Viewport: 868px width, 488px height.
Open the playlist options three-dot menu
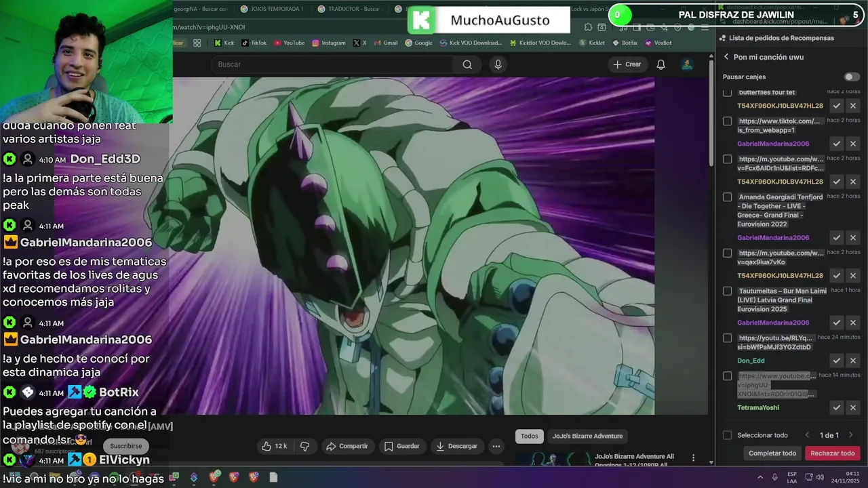coord(693,458)
